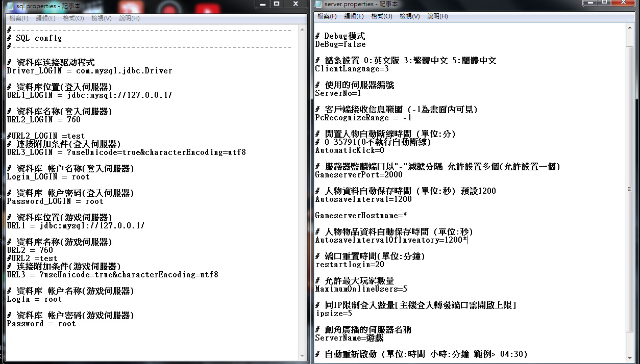
Task: Open 檔案(F) menu in sql.properties window
Action: click(x=19, y=18)
